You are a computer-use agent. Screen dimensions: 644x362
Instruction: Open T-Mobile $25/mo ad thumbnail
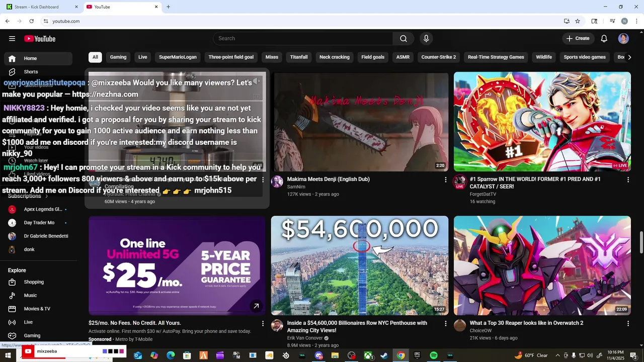pyautogui.click(x=177, y=265)
